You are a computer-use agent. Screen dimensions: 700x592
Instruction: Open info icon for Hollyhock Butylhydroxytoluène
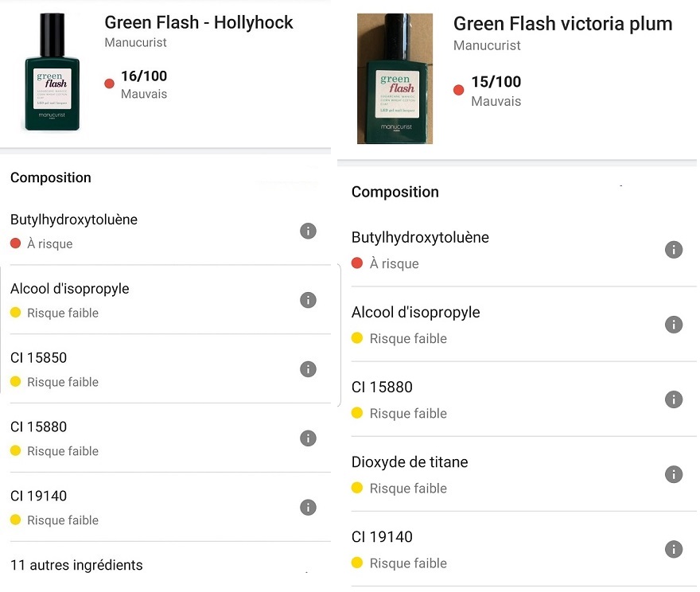308,231
